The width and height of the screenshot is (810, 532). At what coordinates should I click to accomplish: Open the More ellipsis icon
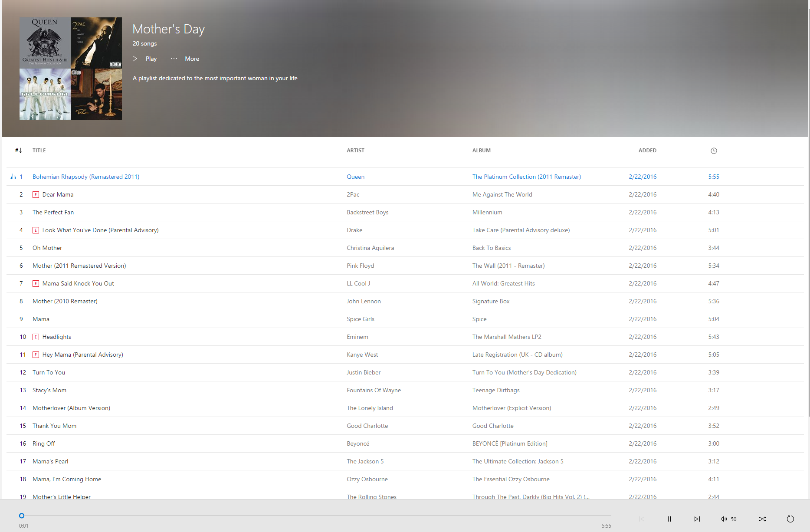click(174, 59)
